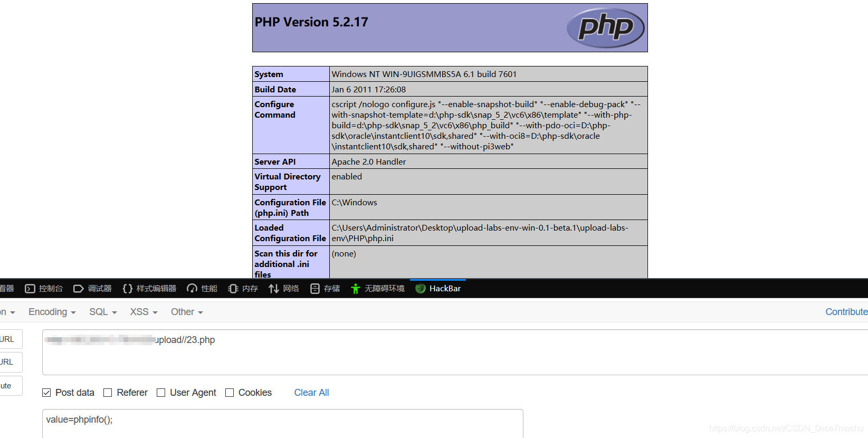Click the URL field containing upload//23.php
This screenshot has width=868, height=438.
coord(455,352)
